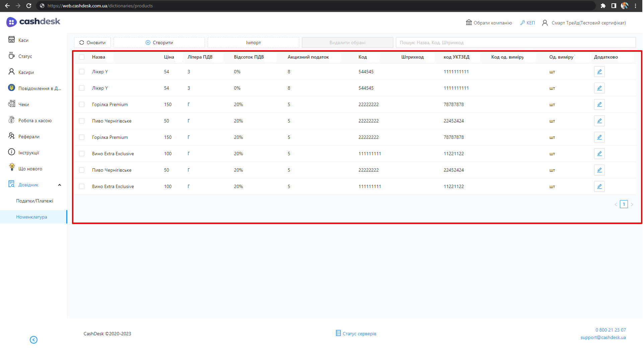Screen dimensions: 644x348
Task: Click the edit pencil for Горілка Premium first row
Action: click(x=599, y=104)
